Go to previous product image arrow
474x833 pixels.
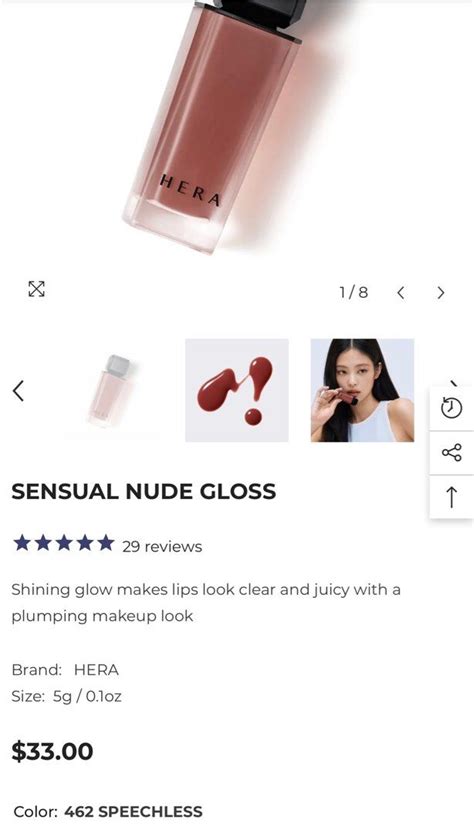pyautogui.click(x=401, y=293)
